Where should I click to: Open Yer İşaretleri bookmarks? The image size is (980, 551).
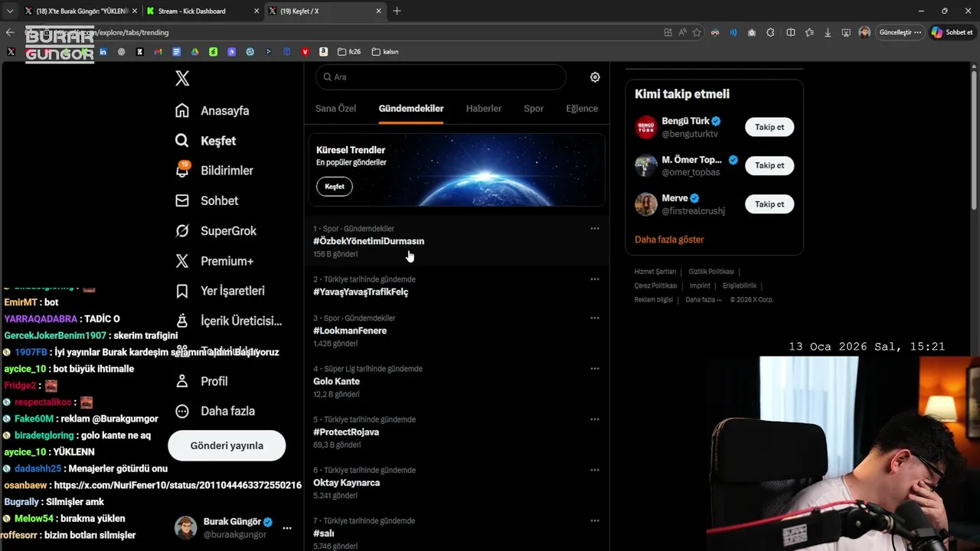(x=220, y=291)
